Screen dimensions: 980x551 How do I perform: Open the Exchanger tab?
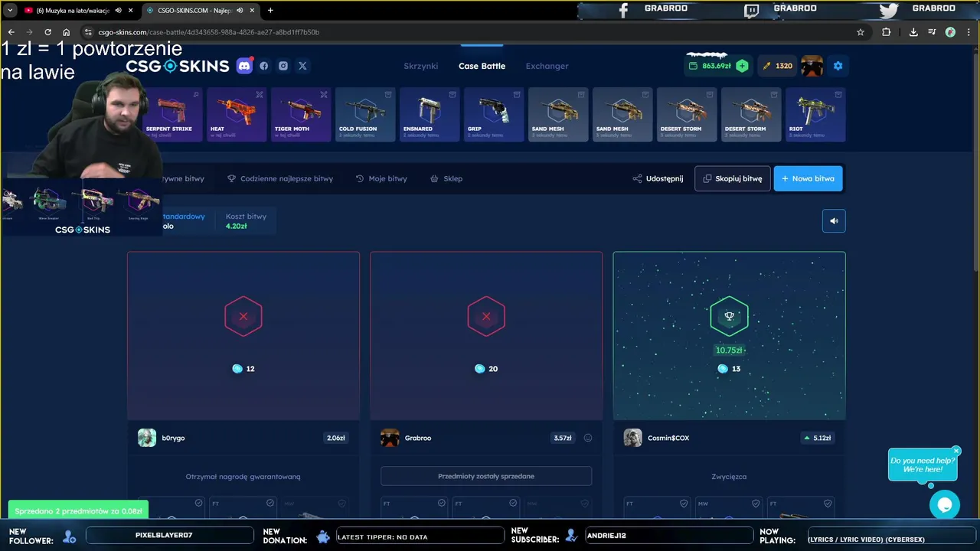point(547,66)
